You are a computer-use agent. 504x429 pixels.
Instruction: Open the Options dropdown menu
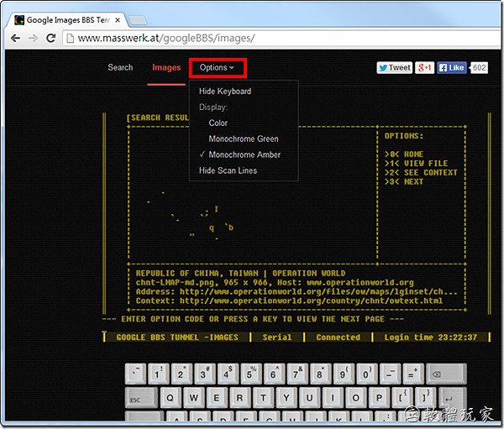point(218,67)
